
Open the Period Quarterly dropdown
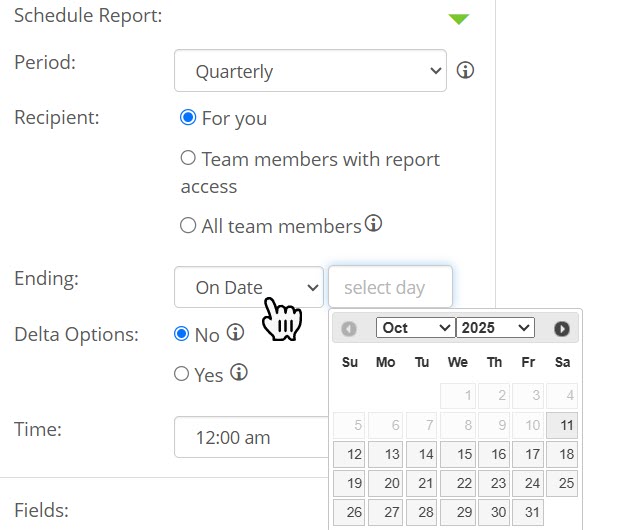coord(310,71)
